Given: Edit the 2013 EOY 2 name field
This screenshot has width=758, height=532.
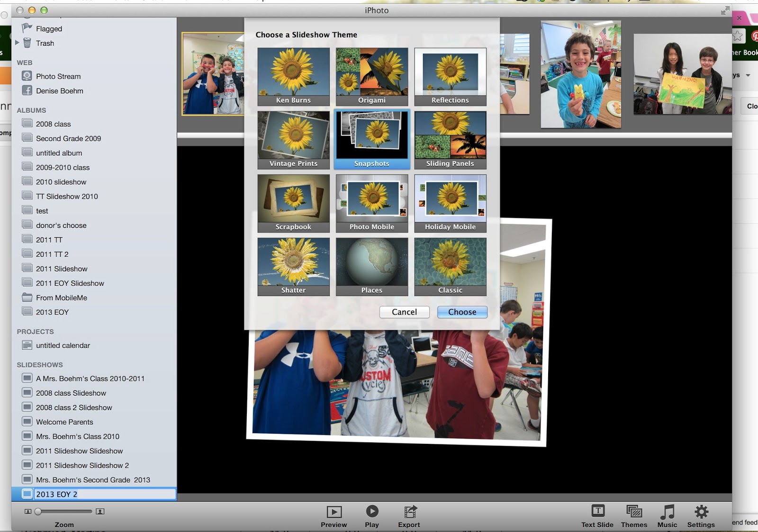Looking at the screenshot, I should [105, 494].
